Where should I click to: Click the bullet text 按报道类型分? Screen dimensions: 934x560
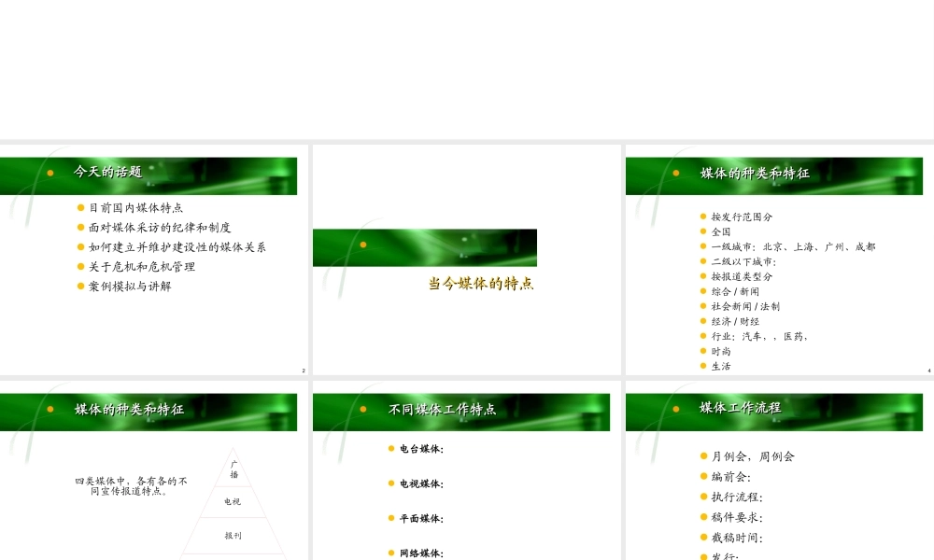pyautogui.click(x=742, y=276)
